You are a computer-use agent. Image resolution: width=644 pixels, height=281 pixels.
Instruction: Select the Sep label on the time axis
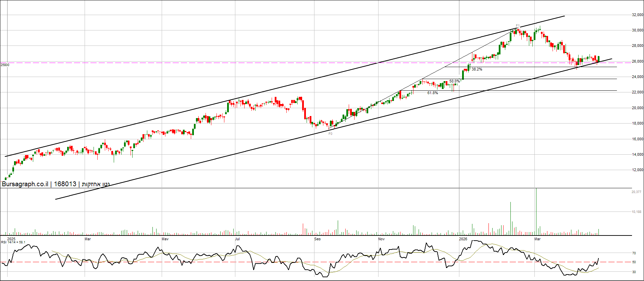[x=317, y=239]
